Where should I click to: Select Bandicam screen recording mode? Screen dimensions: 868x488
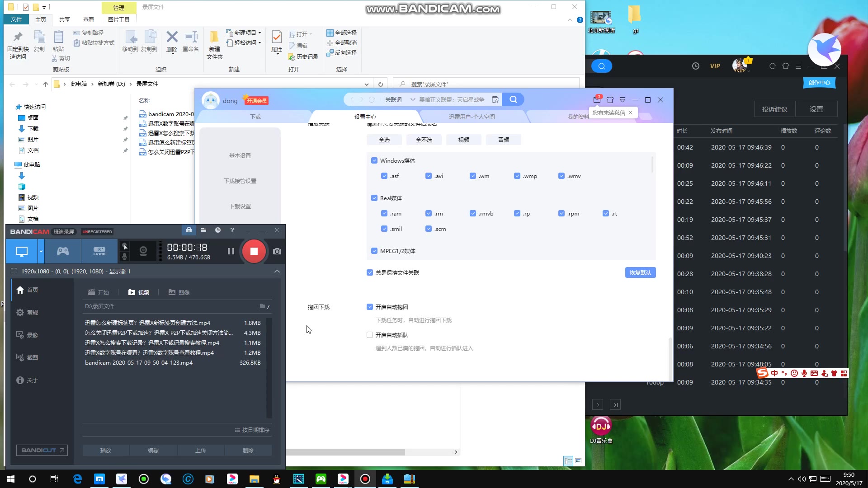(22, 251)
